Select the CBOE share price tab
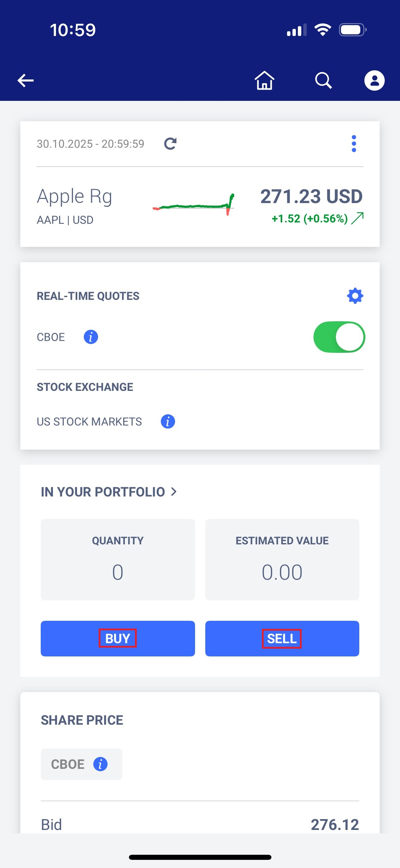 (68, 764)
